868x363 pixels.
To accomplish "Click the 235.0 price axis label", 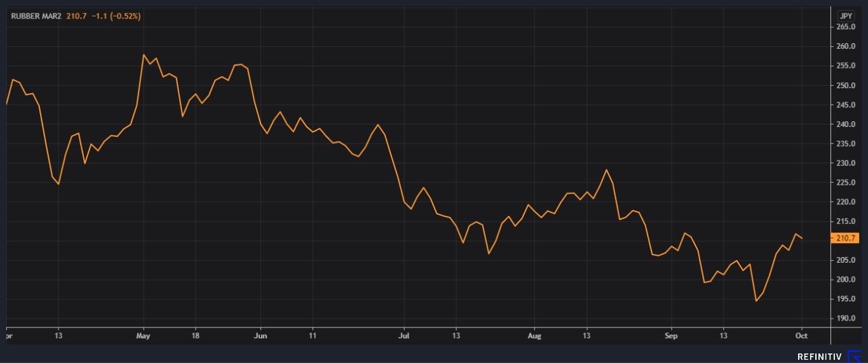I will [847, 144].
